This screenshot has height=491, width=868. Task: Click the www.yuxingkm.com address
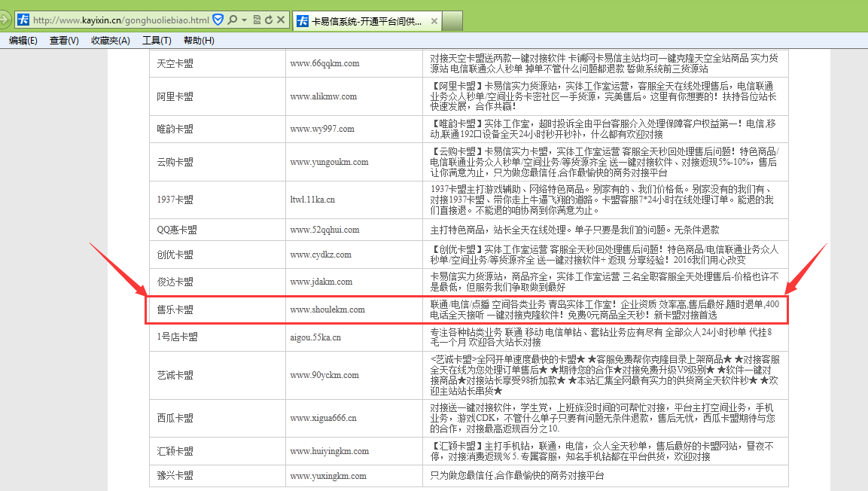328,476
